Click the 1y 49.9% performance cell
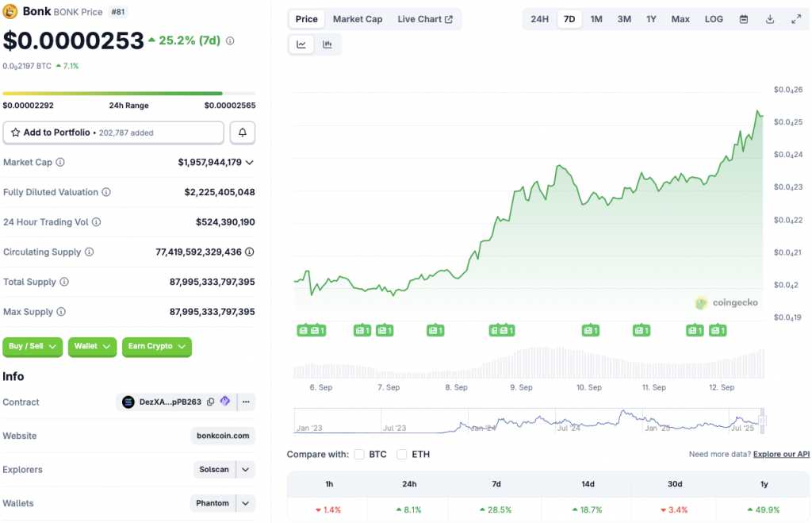The image size is (812, 523). pyautogui.click(x=764, y=510)
